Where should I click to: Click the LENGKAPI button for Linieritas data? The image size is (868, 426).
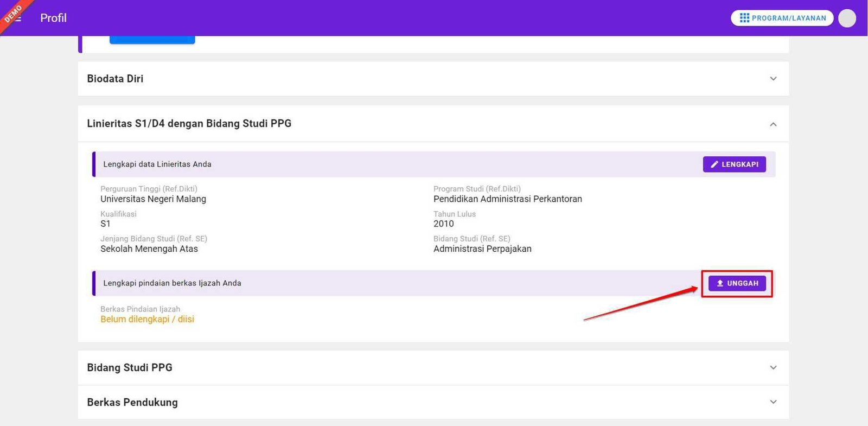(735, 164)
